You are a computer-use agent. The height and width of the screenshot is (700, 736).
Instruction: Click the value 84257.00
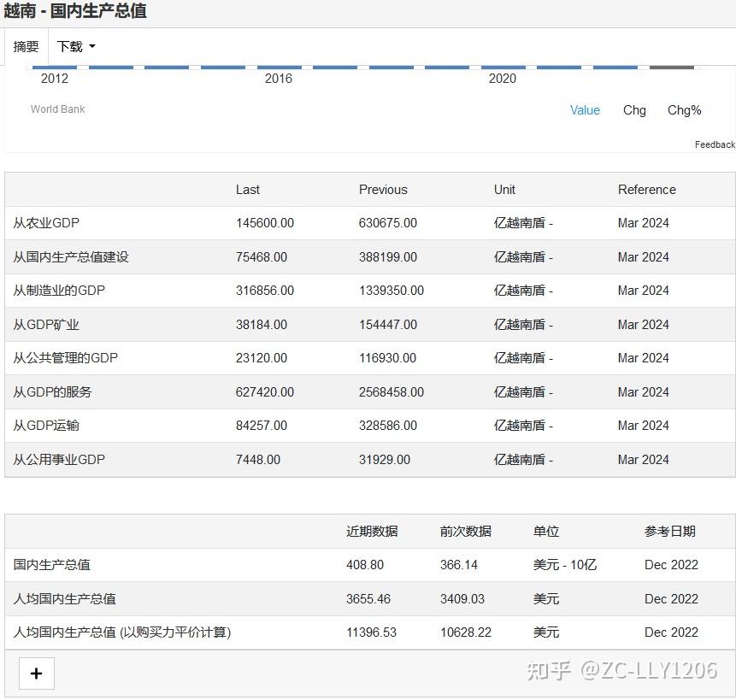(262, 426)
